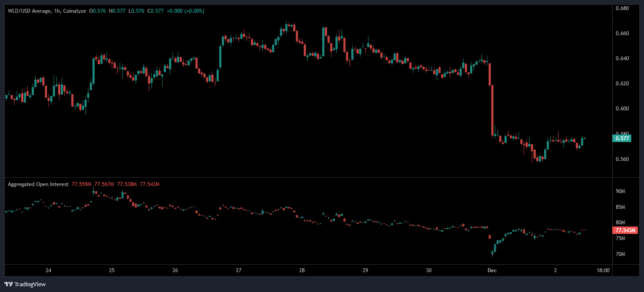This screenshot has height=292, width=644.
Task: Click divider between price and open interest panes
Action: 308,177
